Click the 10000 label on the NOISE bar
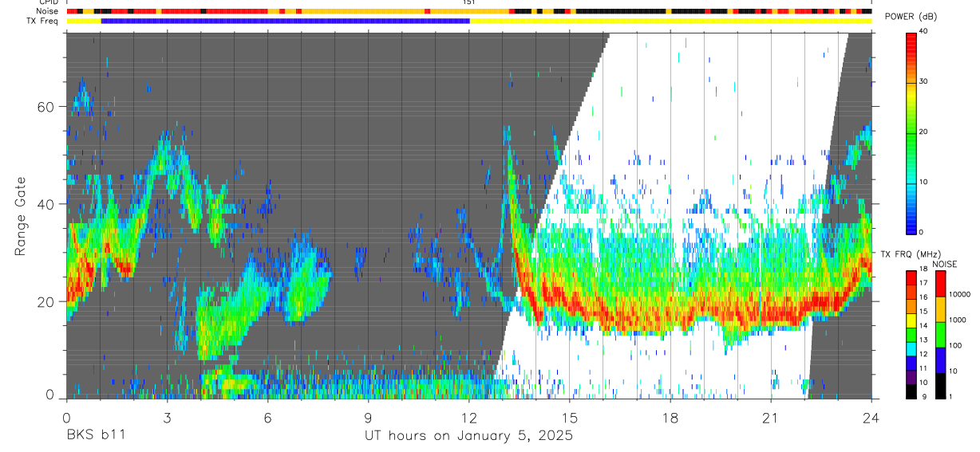 pyautogui.click(x=958, y=295)
